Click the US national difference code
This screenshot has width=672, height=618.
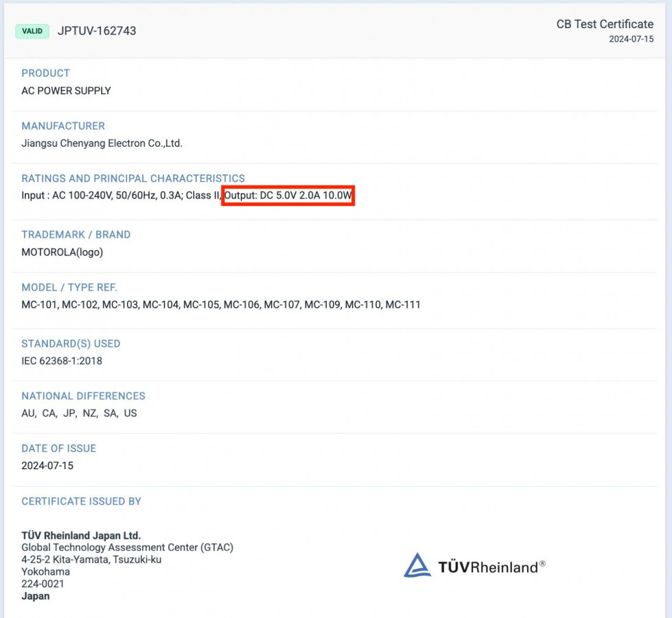tap(130, 413)
